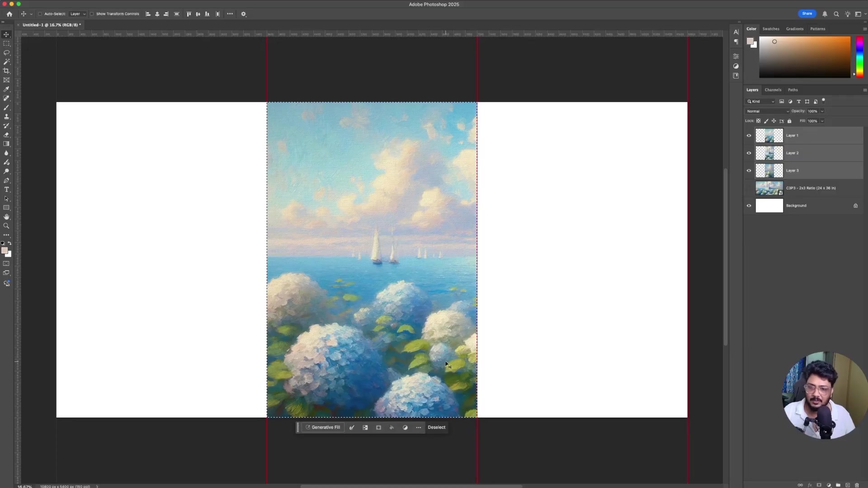The width and height of the screenshot is (868, 488).
Task: Click the Layer 3 thumbnail
Action: (769, 170)
